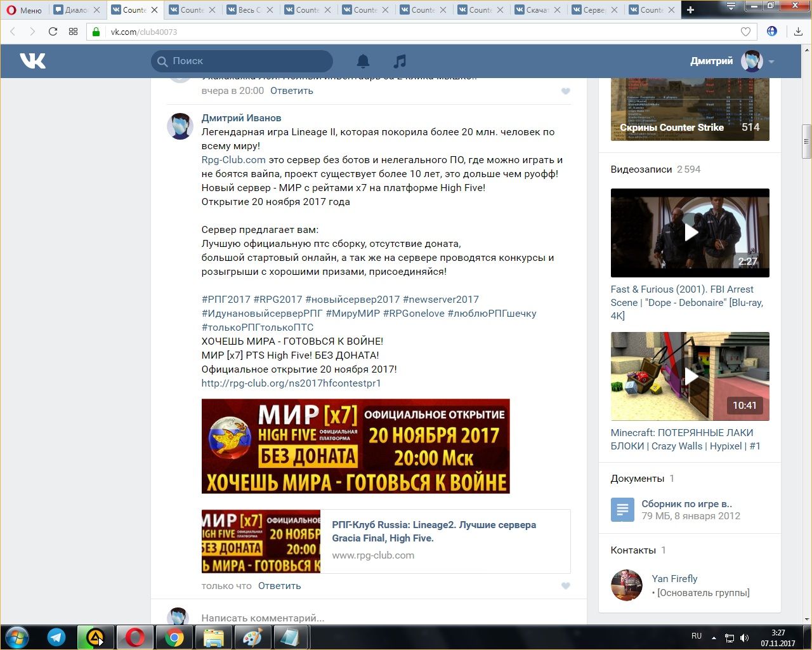The height and width of the screenshot is (650, 812).
Task: Open Дмитрий Иванов commenter profile name
Action: pos(241,118)
